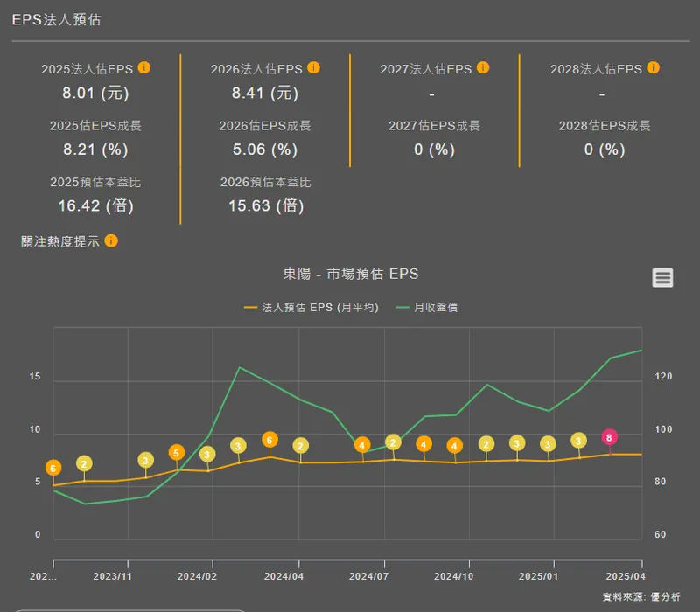The width and height of the screenshot is (700, 612).
Task: Open the chart hamburger context menu
Action: pos(662,277)
